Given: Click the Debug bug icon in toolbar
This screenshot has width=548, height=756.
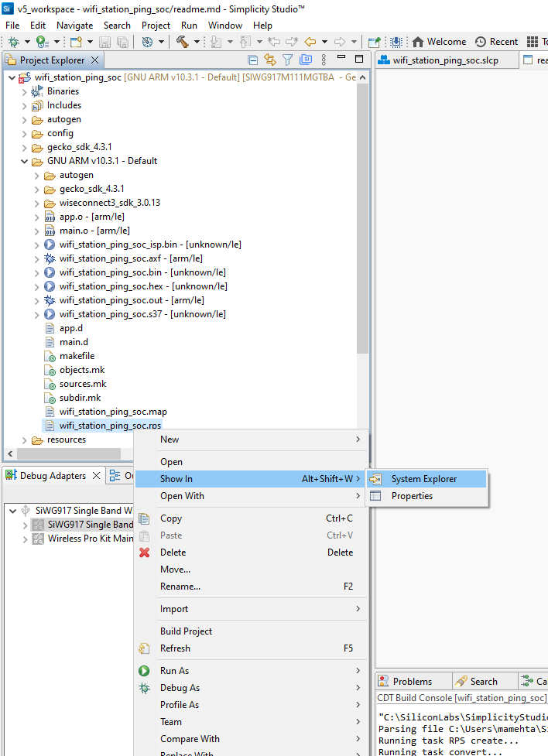Looking at the screenshot, I should [13, 42].
